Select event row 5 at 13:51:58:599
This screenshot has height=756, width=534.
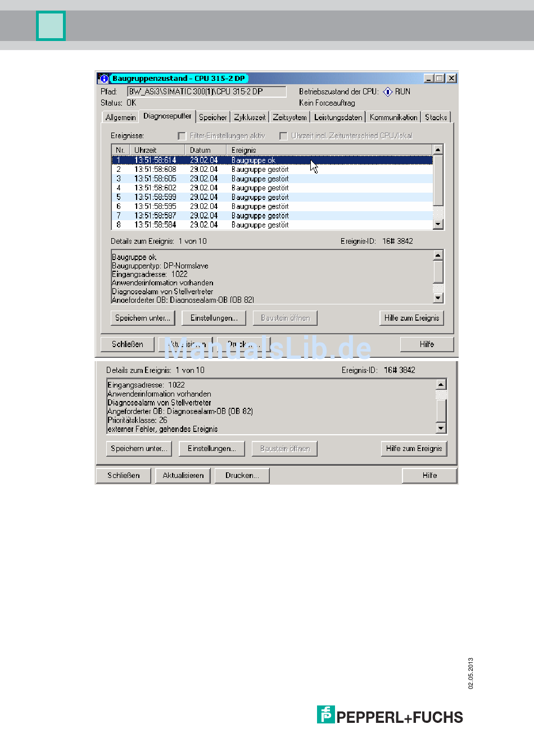(x=272, y=197)
